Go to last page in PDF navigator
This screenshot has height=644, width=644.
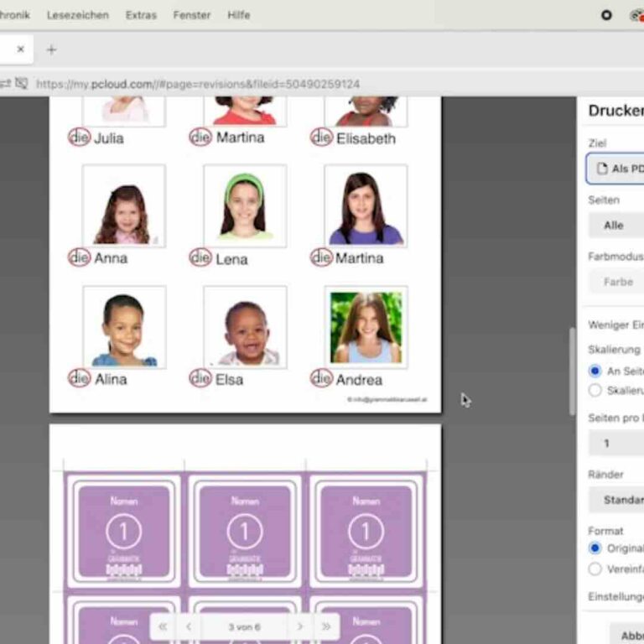tap(326, 626)
